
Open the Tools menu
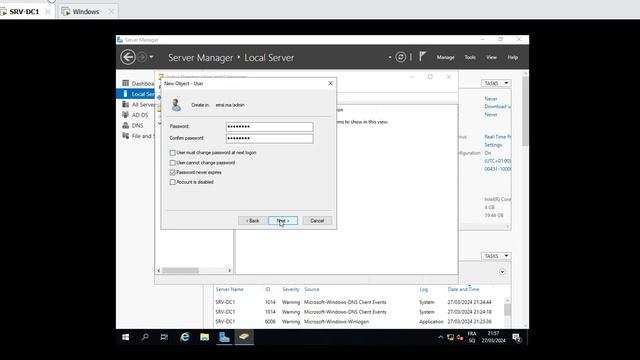[470, 58]
